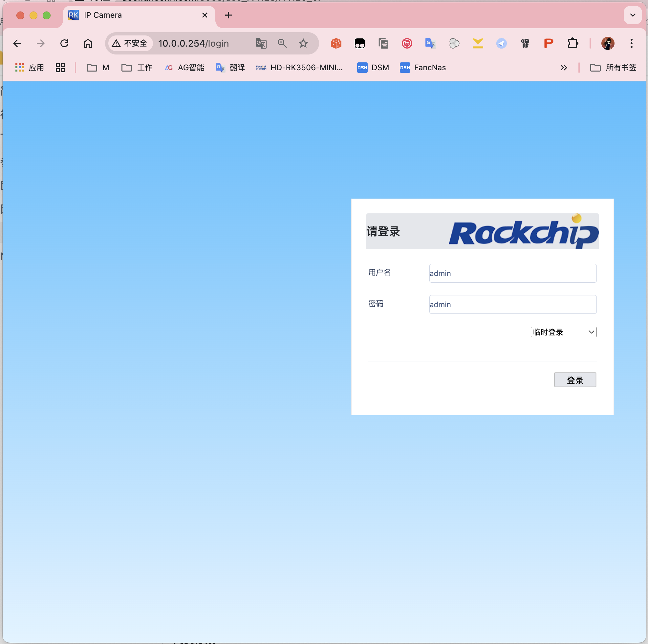Click the browser back arrow
The height and width of the screenshot is (644, 648).
(x=17, y=43)
